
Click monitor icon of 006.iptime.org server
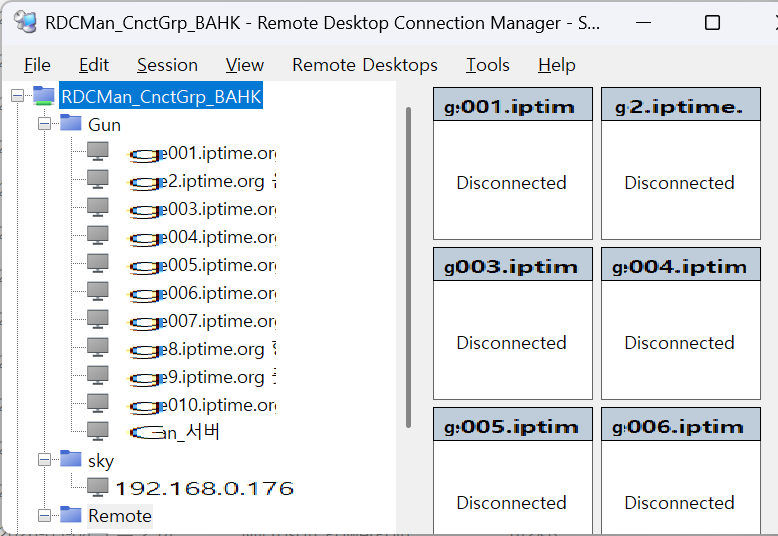98,291
